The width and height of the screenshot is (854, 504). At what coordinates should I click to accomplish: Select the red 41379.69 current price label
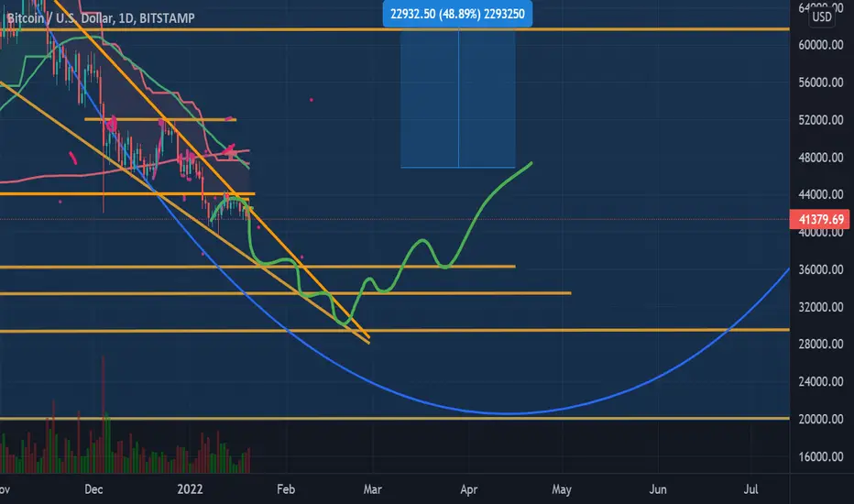[820, 220]
